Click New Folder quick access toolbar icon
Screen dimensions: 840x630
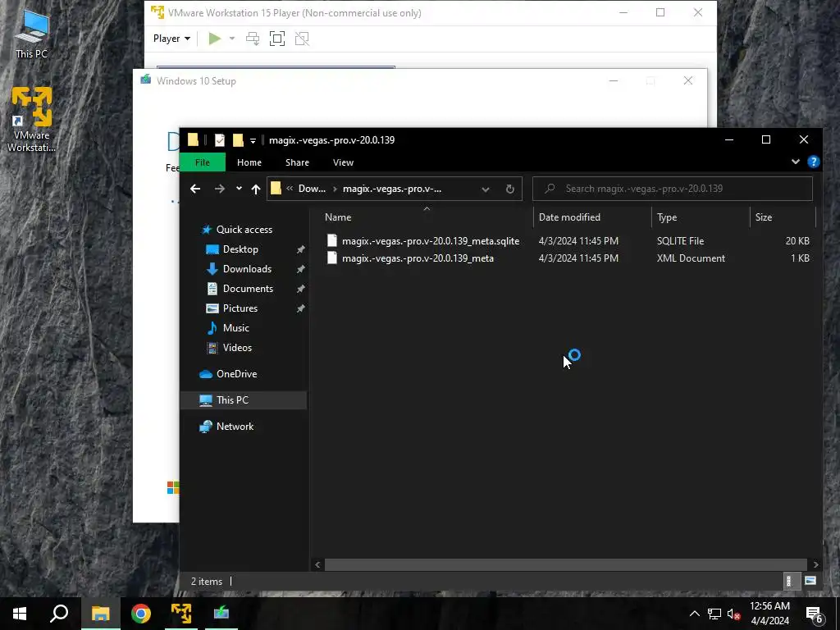pos(238,140)
